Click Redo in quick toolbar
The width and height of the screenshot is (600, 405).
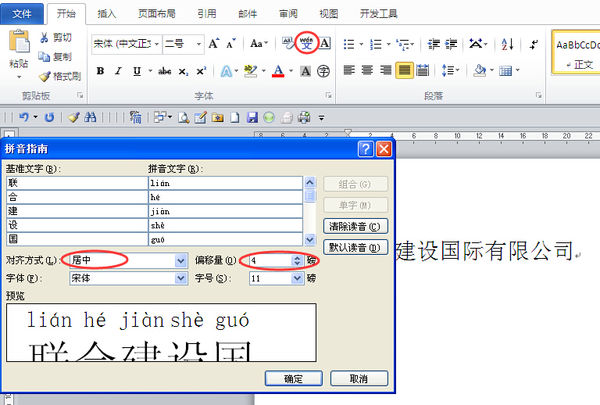pyautogui.click(x=49, y=117)
